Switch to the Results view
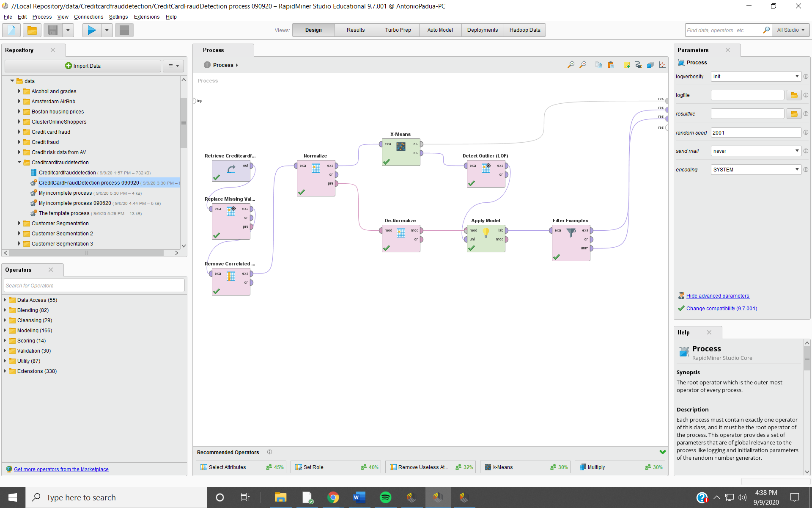 355,30
